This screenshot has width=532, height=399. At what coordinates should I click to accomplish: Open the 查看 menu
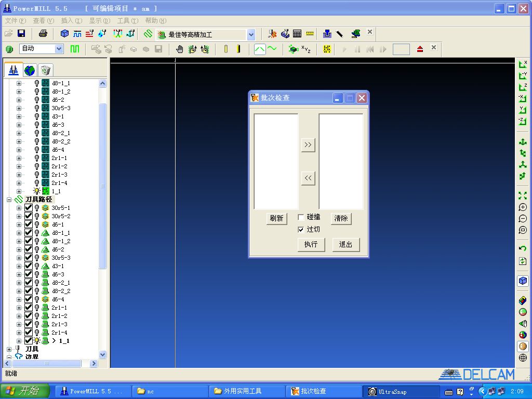click(x=44, y=21)
